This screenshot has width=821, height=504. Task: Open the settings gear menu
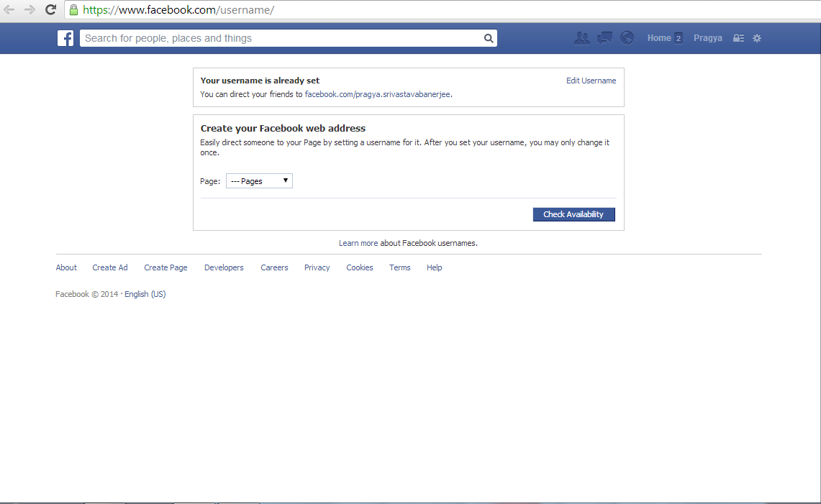tap(756, 37)
